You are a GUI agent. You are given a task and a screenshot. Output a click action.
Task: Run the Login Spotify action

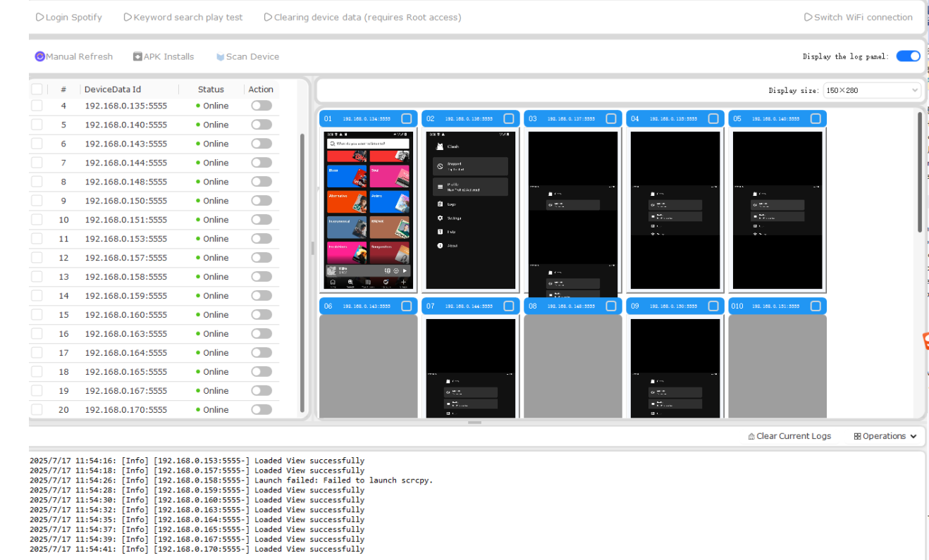(x=68, y=17)
